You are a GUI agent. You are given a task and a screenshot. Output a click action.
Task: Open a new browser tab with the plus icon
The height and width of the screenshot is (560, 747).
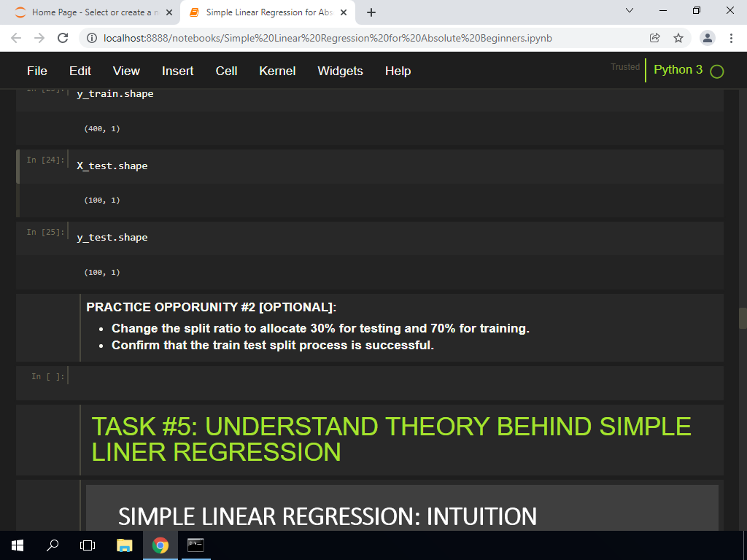tap(372, 12)
